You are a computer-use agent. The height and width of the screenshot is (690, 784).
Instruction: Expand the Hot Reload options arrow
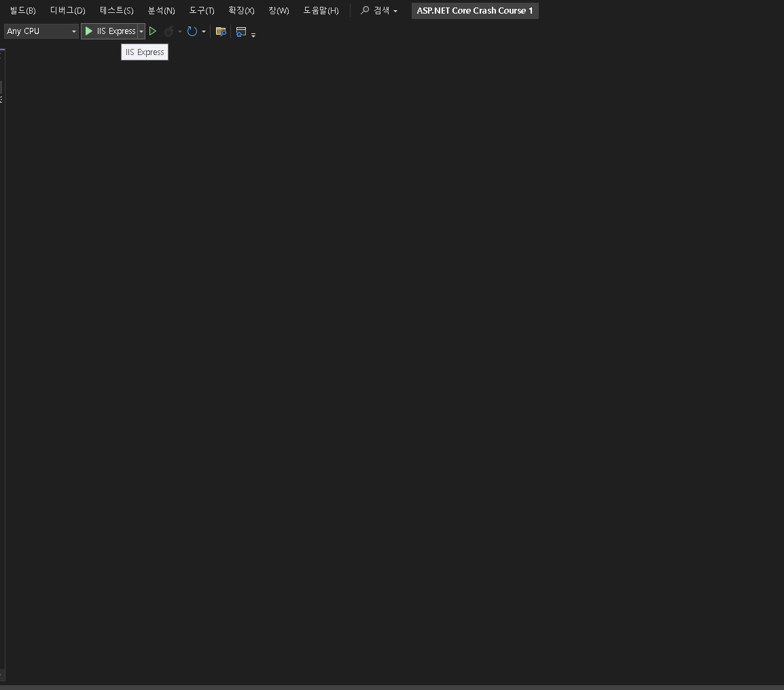(180, 31)
